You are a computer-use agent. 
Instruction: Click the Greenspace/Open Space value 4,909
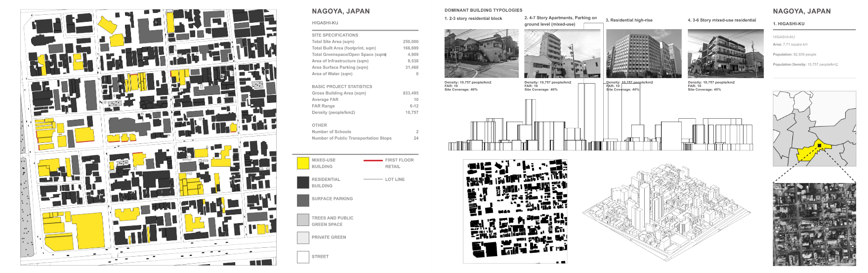(413, 54)
